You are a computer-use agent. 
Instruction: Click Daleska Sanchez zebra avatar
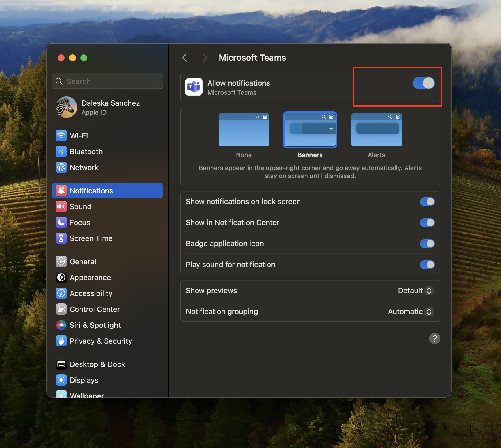[x=66, y=107]
